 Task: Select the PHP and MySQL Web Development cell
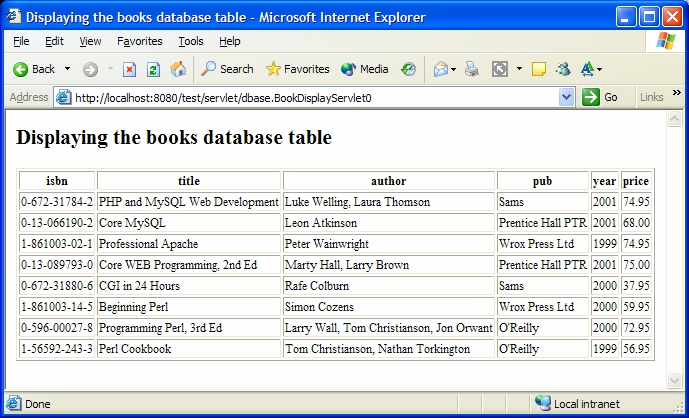tap(189, 202)
